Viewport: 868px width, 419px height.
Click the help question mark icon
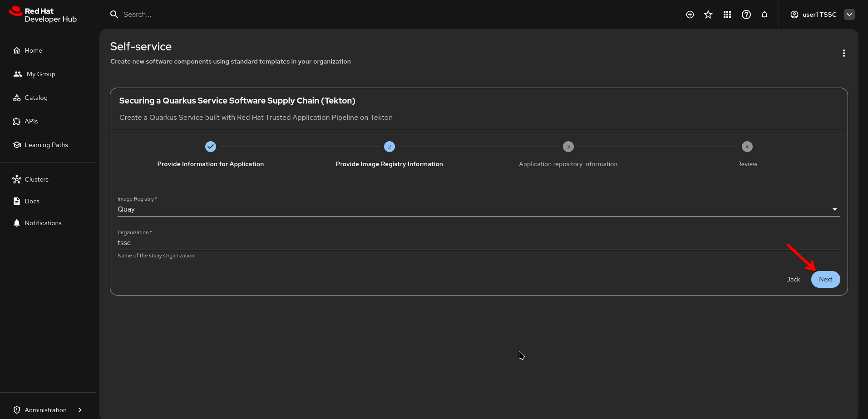point(746,15)
